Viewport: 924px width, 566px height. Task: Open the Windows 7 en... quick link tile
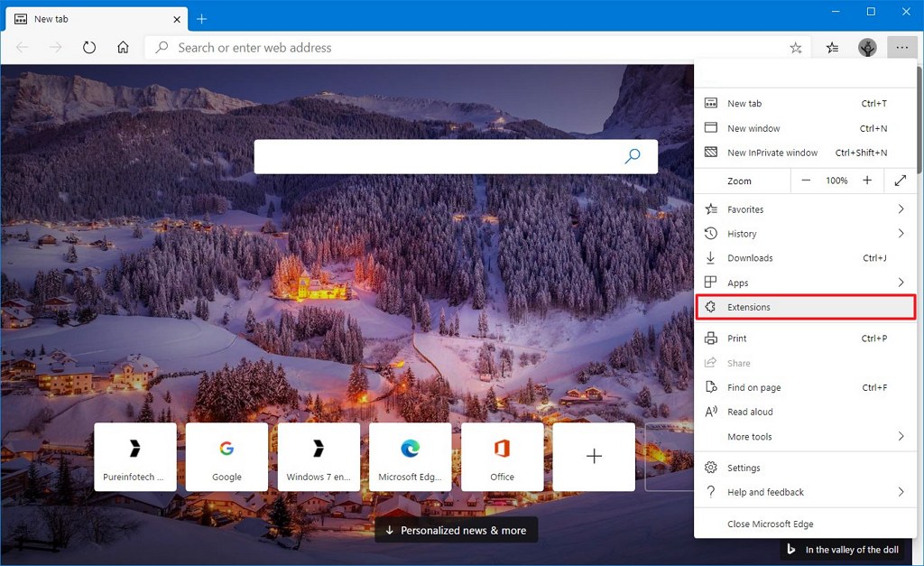point(319,457)
